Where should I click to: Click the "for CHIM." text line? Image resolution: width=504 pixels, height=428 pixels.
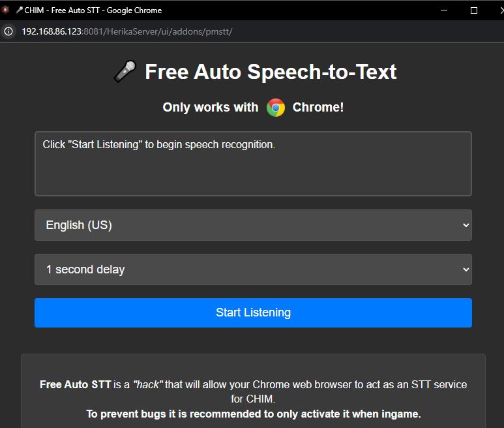(x=253, y=399)
